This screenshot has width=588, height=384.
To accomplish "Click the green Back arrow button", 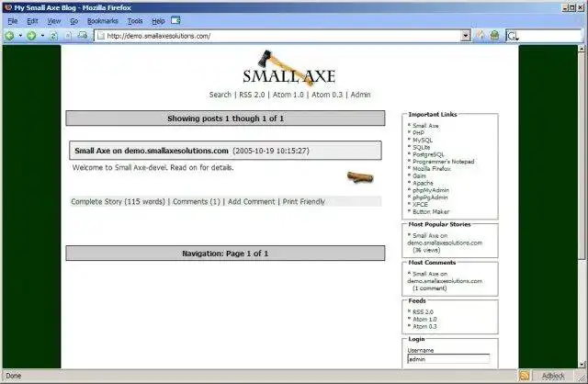I will pos(9,36).
